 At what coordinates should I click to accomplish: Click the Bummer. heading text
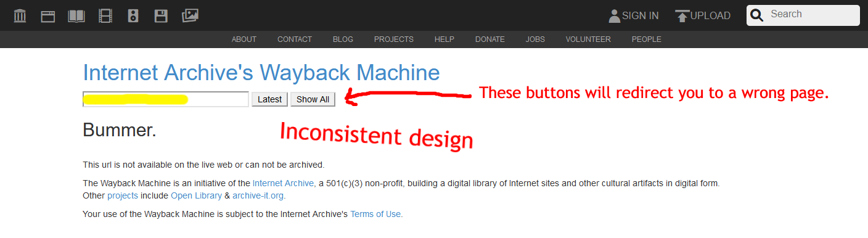coord(120,131)
